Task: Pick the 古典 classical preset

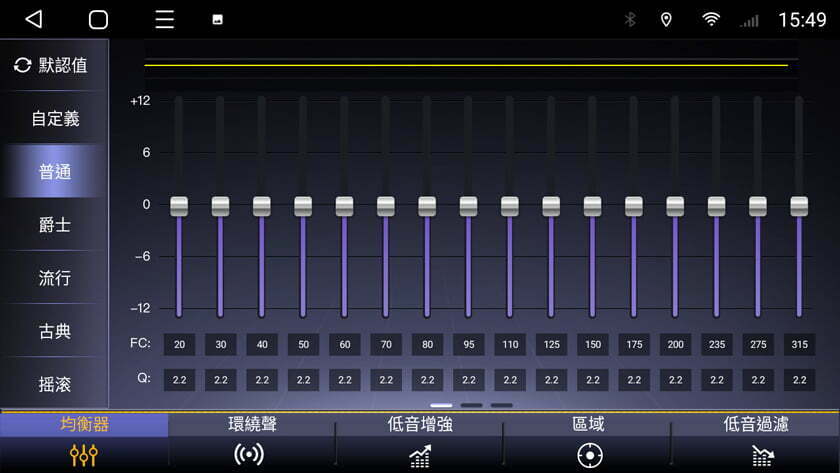Action: (x=55, y=331)
